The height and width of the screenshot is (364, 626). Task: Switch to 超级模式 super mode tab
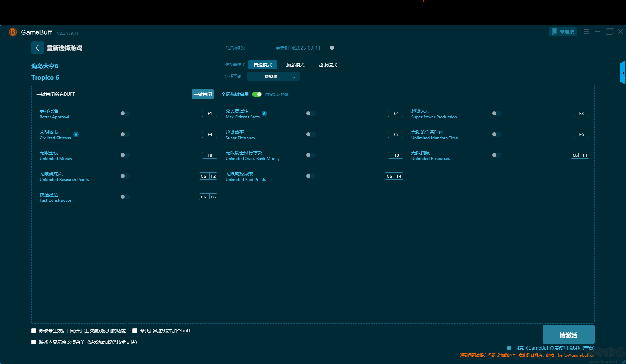[328, 65]
